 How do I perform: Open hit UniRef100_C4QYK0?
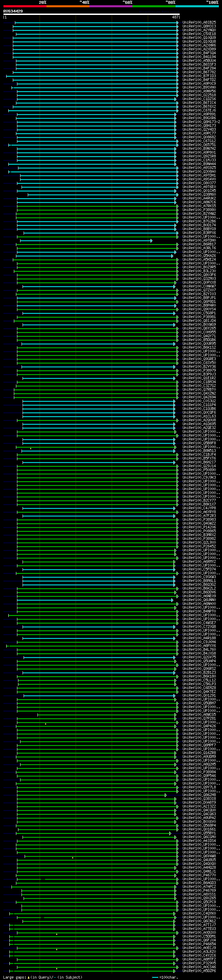click(199, 913)
